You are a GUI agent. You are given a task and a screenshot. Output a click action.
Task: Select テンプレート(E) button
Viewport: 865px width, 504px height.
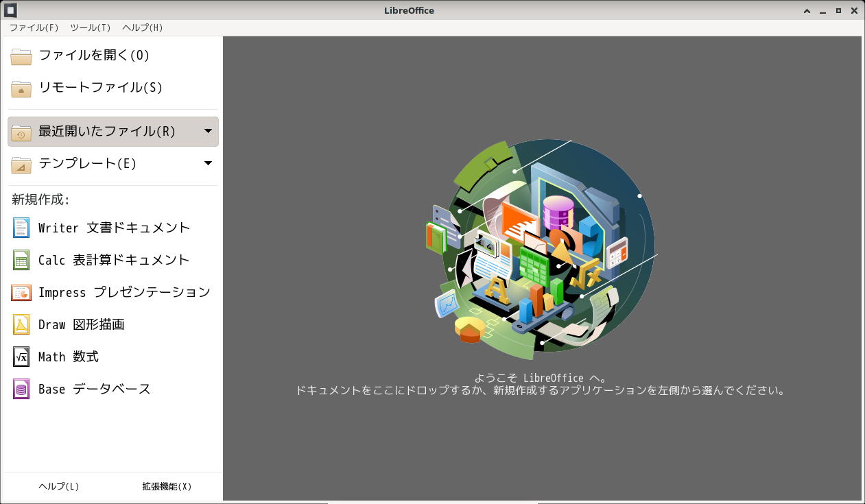(x=113, y=164)
